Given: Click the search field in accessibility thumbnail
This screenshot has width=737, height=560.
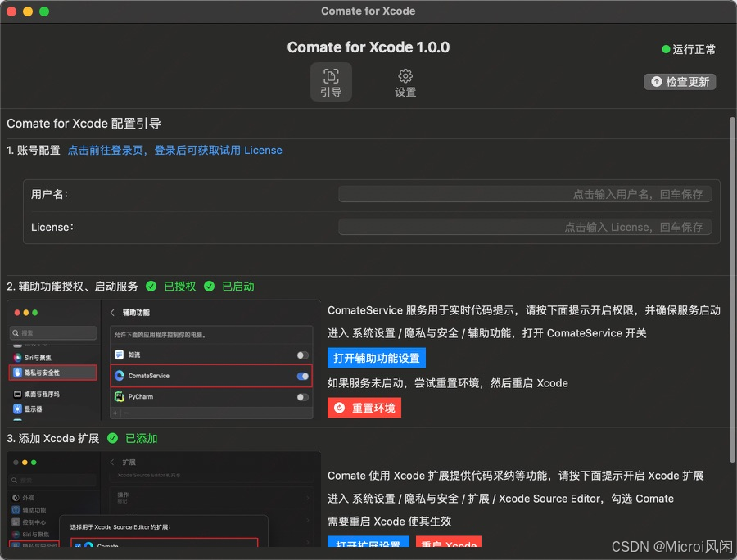Looking at the screenshot, I should (53, 333).
